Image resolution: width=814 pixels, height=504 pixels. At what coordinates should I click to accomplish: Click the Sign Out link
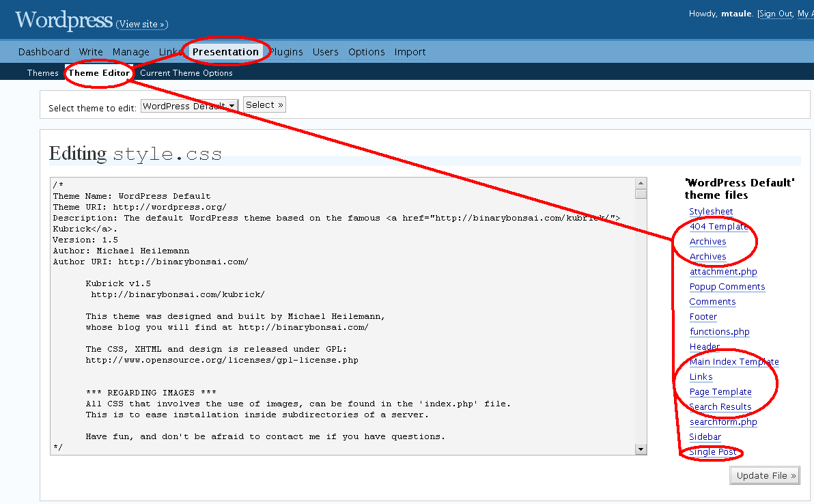pyautogui.click(x=776, y=14)
